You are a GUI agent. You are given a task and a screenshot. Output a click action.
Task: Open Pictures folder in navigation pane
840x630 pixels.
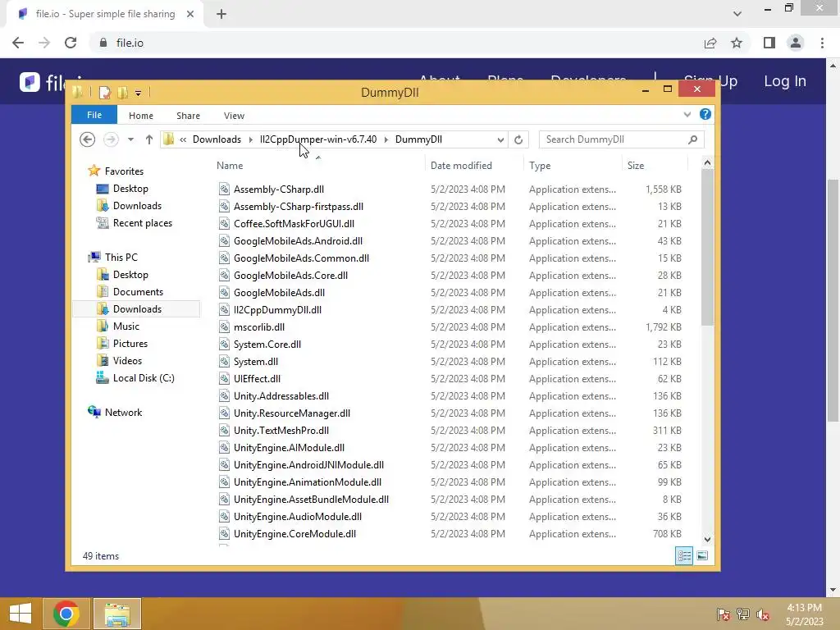click(130, 344)
